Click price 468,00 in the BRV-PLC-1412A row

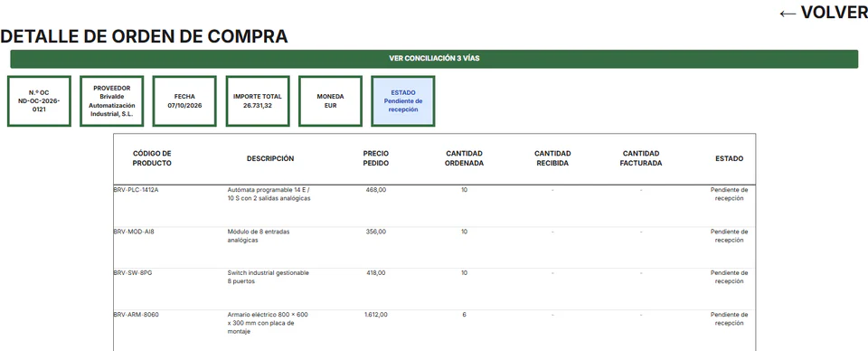[x=376, y=190]
